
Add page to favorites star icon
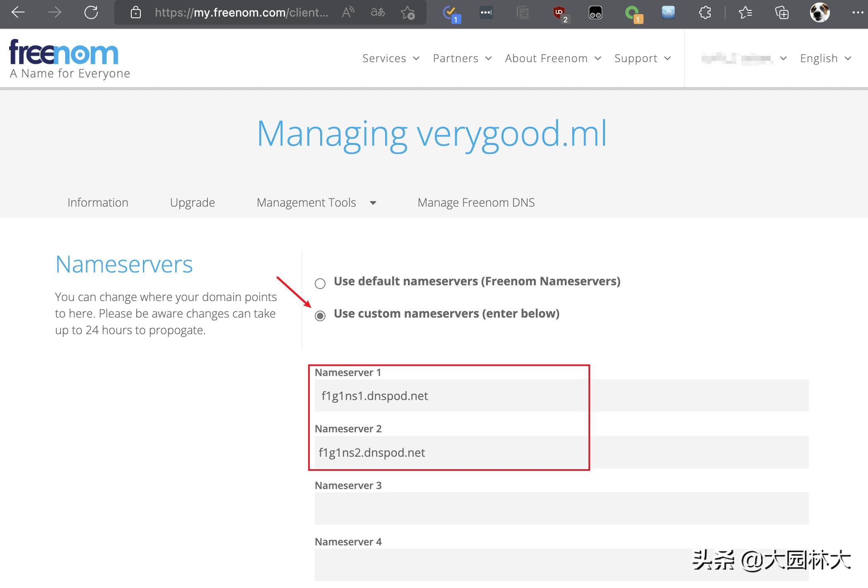(x=407, y=13)
